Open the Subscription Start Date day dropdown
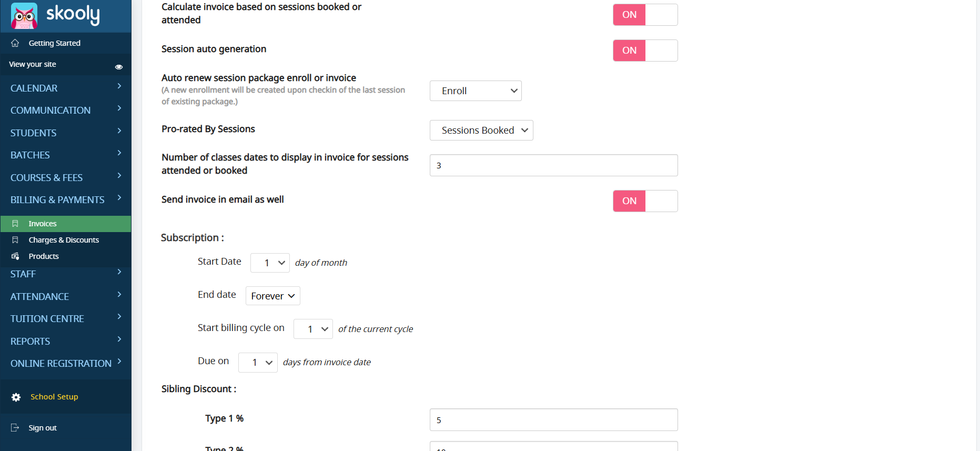Viewport: 980px width, 451px height. point(270,263)
